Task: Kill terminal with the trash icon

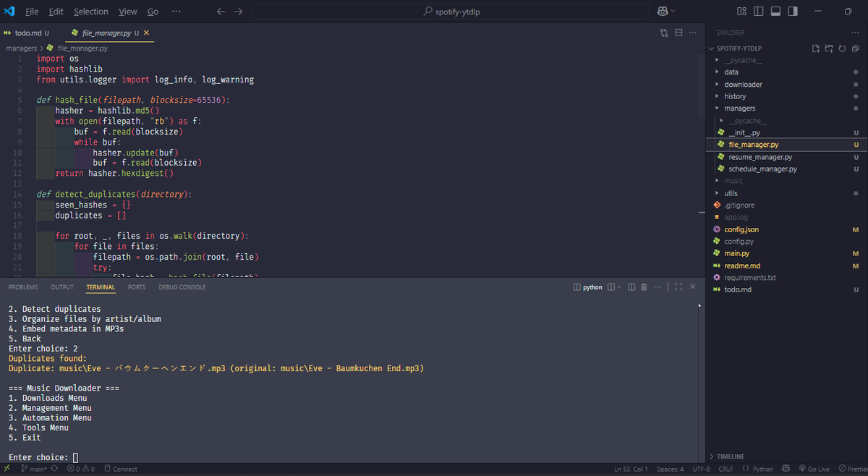Action: 644,287
